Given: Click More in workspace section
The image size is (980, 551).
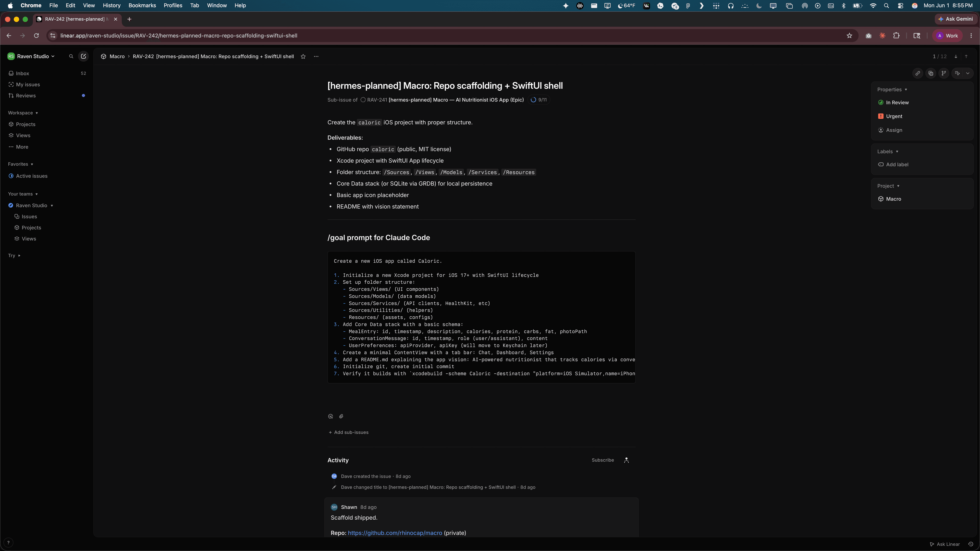Looking at the screenshot, I should [47, 147].
